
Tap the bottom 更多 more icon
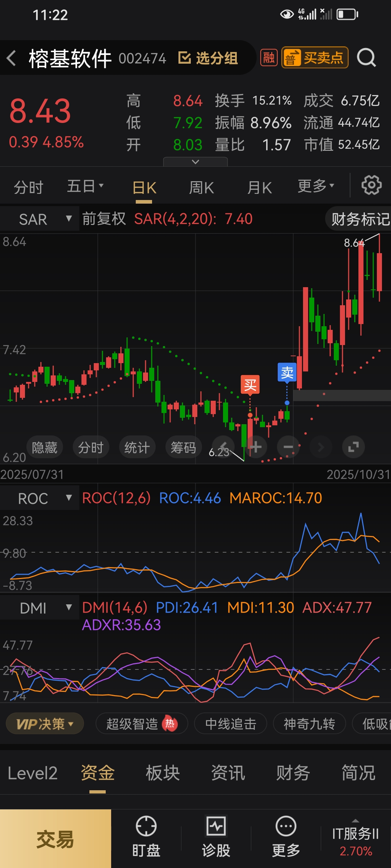pyautogui.click(x=286, y=837)
